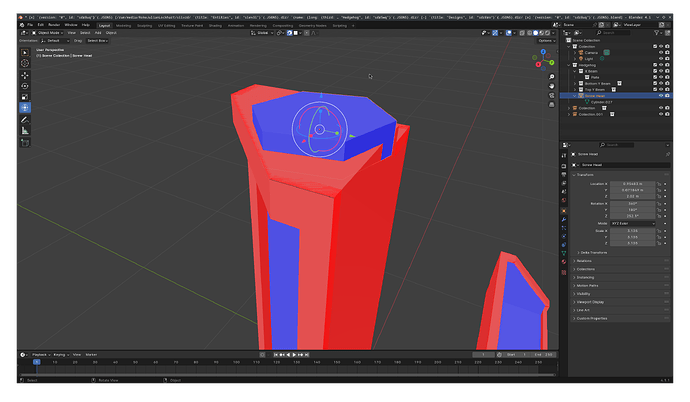Expand the Bottom Y Beam collection

point(575,84)
